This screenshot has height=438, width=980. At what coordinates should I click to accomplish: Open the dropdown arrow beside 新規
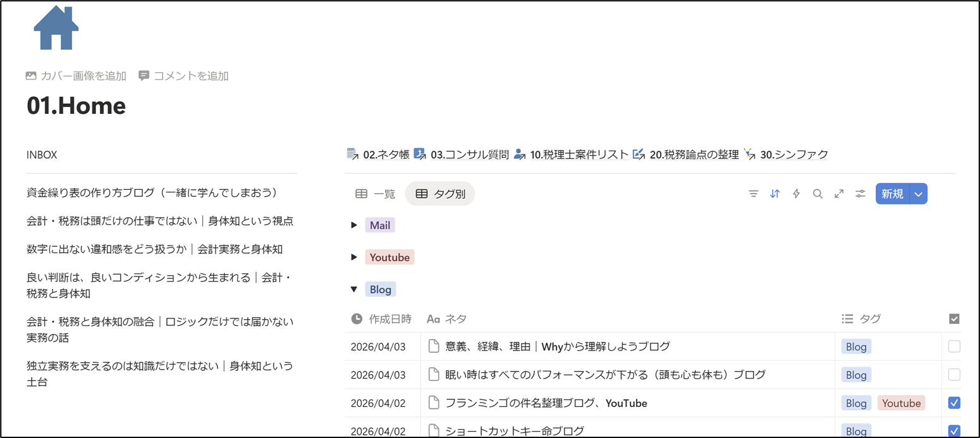(918, 194)
